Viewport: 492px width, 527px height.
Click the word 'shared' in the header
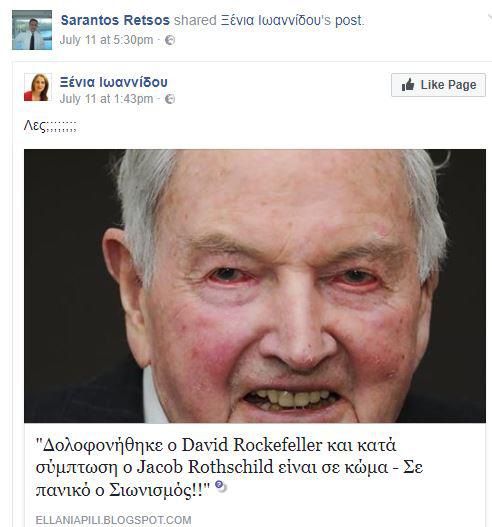[195, 20]
